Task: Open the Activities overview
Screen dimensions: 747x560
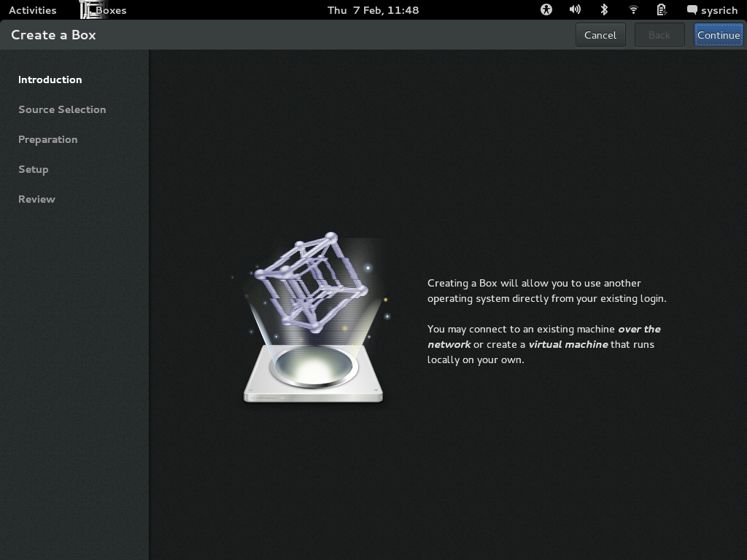Action: click(x=32, y=10)
